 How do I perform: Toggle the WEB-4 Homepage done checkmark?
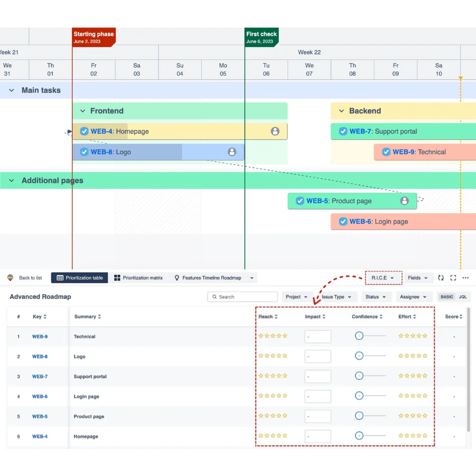point(84,131)
